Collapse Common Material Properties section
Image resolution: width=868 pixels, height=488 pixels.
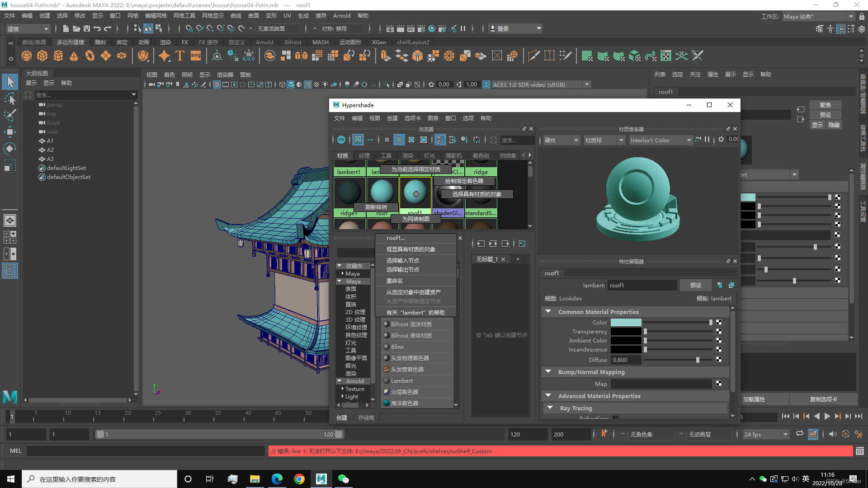pos(548,312)
